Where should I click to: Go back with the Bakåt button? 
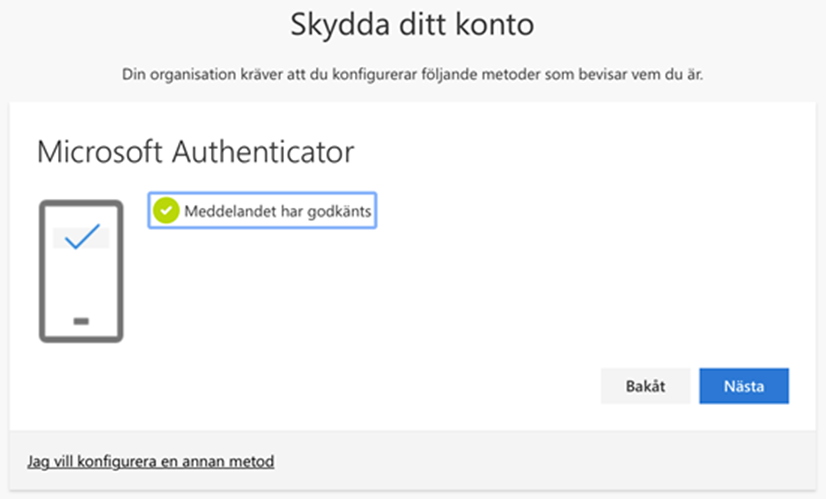[x=645, y=386]
